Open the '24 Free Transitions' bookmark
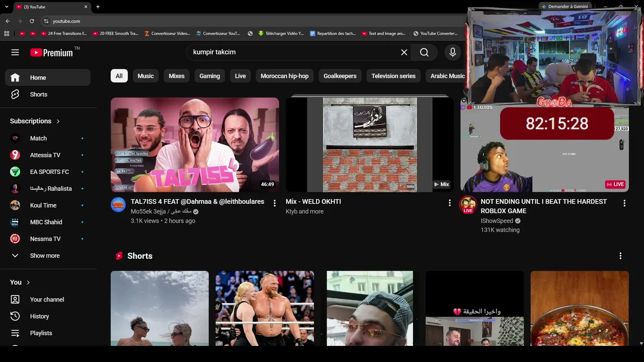The image size is (644, 362). pyautogui.click(x=64, y=34)
